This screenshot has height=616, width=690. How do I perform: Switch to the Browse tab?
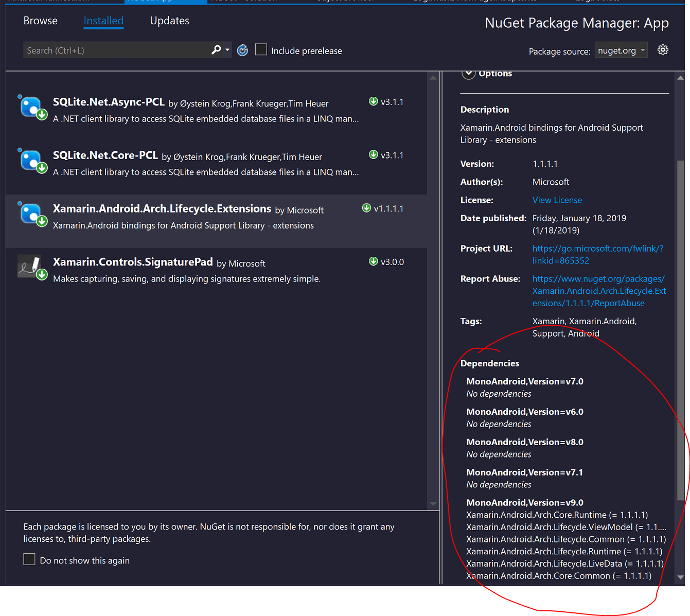pyautogui.click(x=40, y=21)
